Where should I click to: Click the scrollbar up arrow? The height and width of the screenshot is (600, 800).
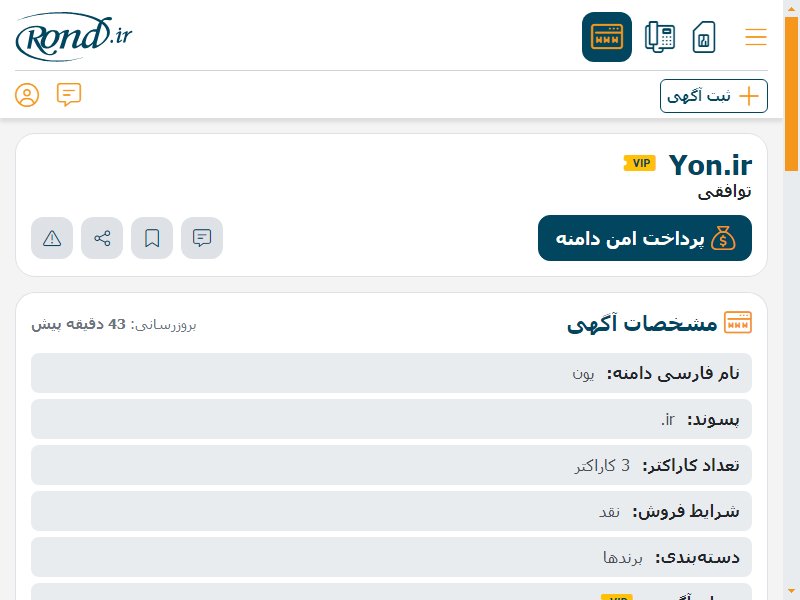pos(791,7)
